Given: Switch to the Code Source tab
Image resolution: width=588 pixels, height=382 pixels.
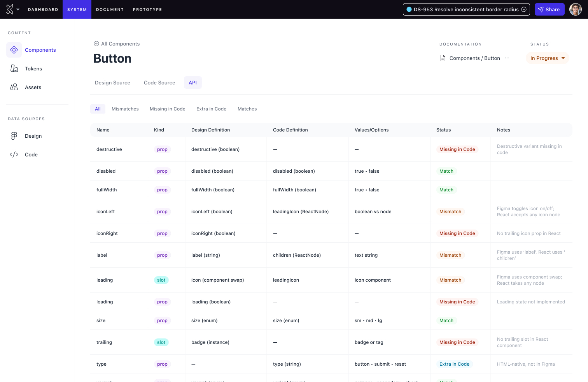Looking at the screenshot, I should click(159, 82).
